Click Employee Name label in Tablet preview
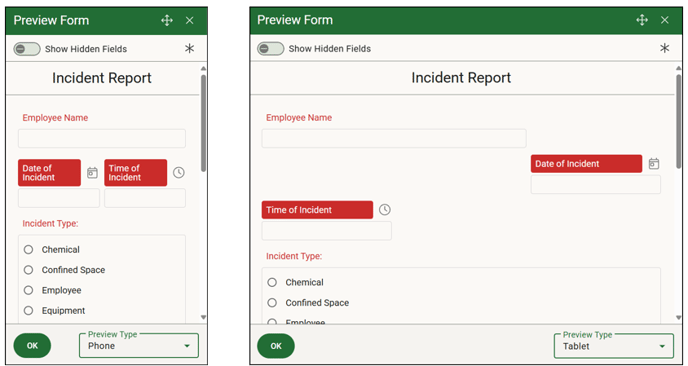Viewport: 688px width, 366px height. pyautogui.click(x=299, y=118)
